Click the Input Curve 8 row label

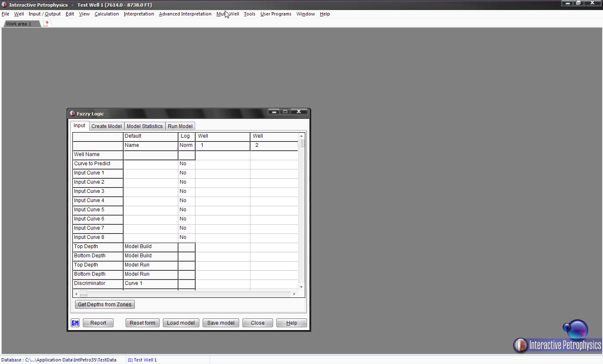(98, 238)
